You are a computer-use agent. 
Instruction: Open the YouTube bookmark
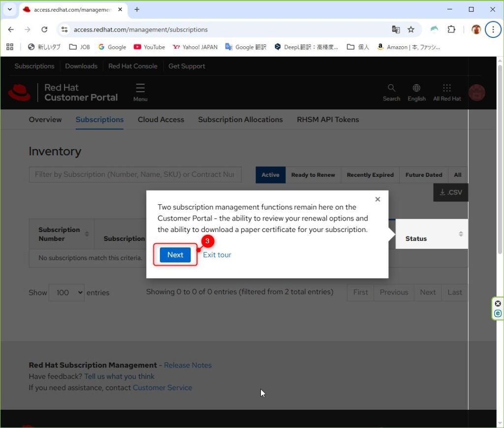149,47
